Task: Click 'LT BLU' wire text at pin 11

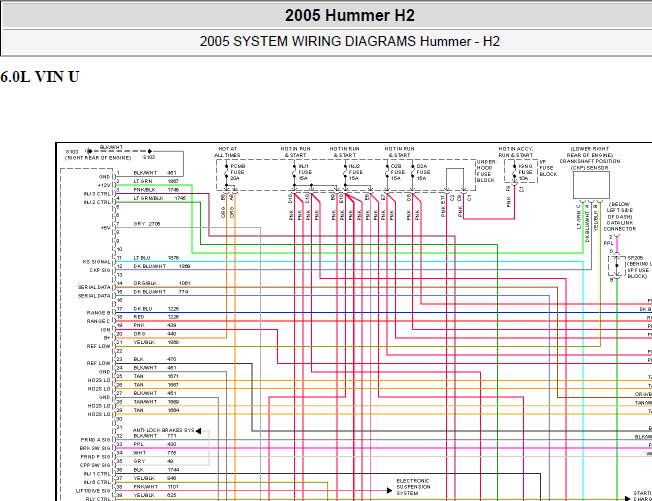Action: [142, 258]
